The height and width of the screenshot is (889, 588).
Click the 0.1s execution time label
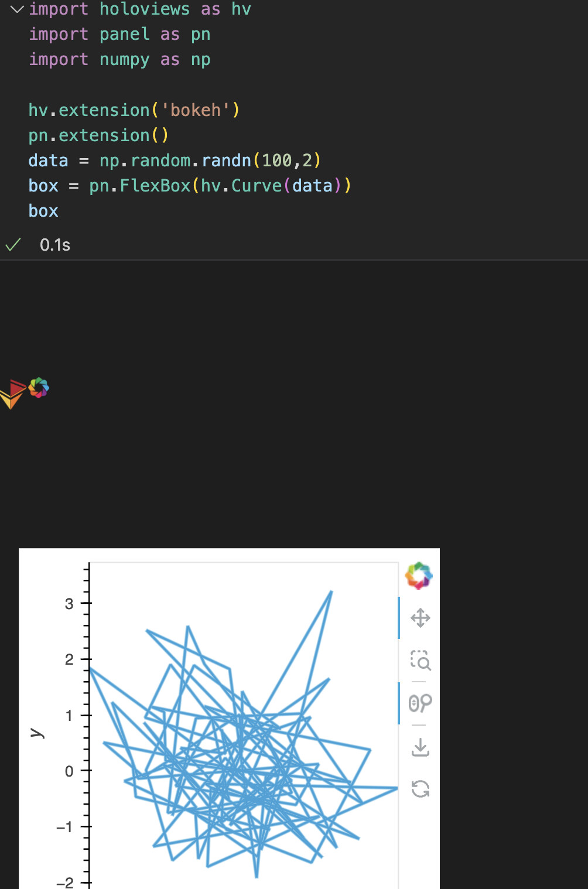tap(55, 245)
